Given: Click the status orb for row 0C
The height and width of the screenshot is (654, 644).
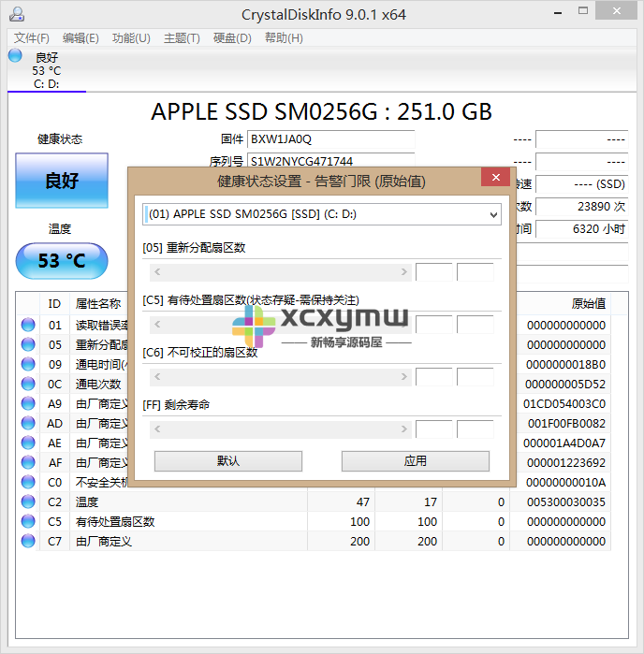Looking at the screenshot, I should pos(28,384).
